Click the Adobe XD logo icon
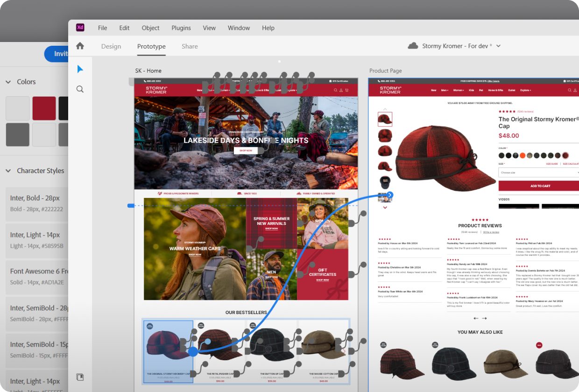 coord(80,28)
